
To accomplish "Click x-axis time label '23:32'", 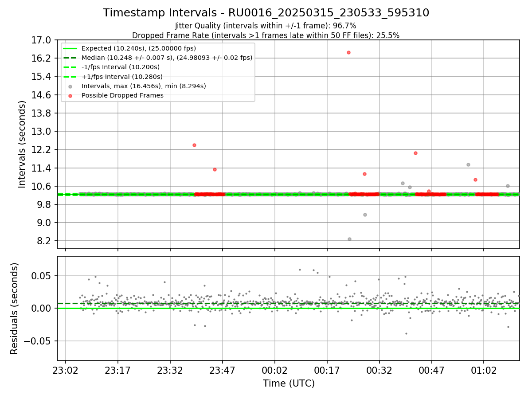I will [x=170, y=370].
